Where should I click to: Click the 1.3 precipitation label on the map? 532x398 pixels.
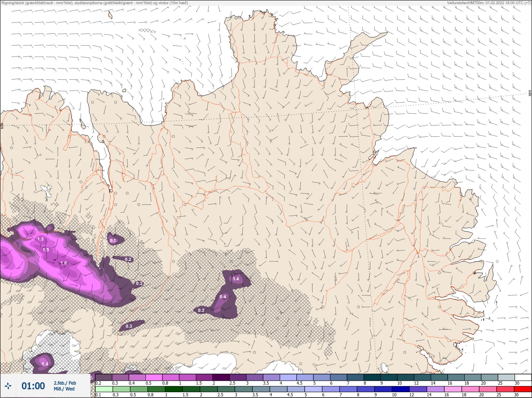[40, 239]
